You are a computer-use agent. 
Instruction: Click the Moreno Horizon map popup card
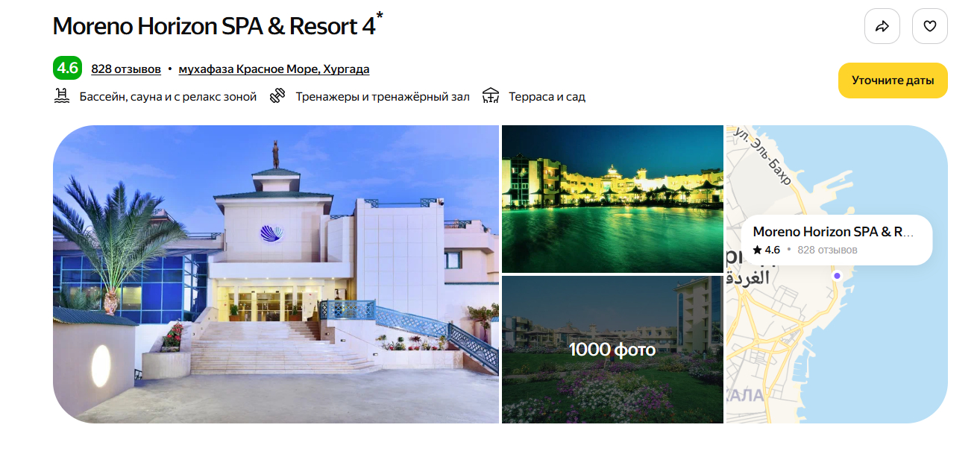pyautogui.click(x=837, y=240)
